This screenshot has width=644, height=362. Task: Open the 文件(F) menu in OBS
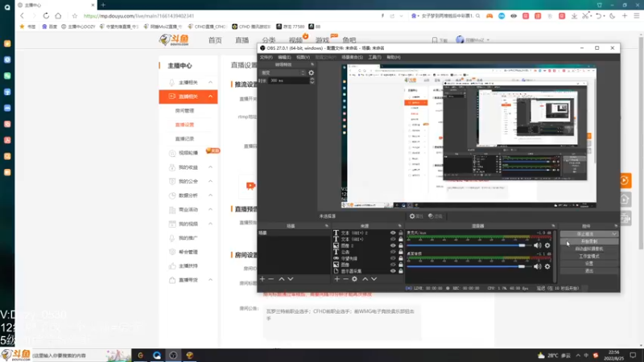pos(266,57)
